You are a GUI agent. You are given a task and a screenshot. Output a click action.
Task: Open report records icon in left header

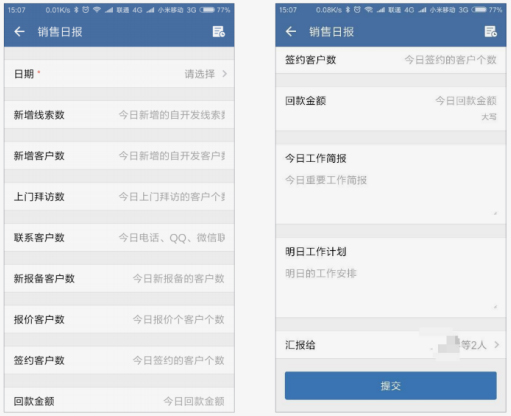coord(219,32)
